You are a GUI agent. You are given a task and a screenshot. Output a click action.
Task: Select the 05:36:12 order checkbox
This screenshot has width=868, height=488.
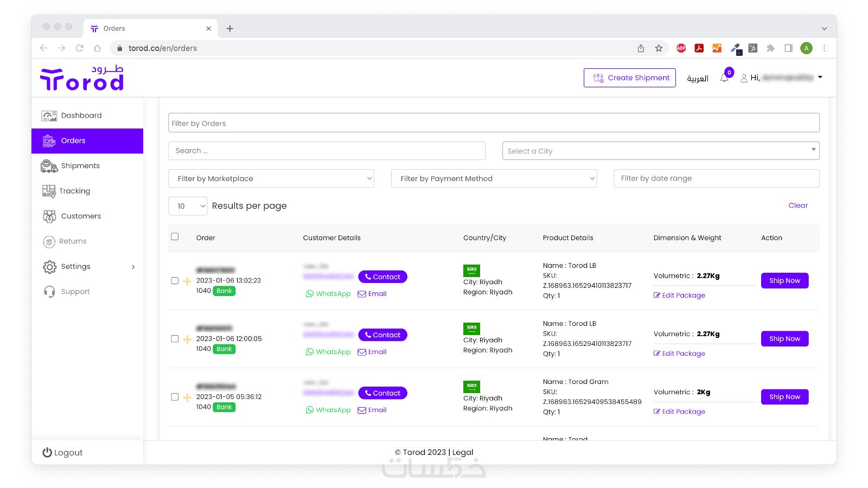click(175, 397)
